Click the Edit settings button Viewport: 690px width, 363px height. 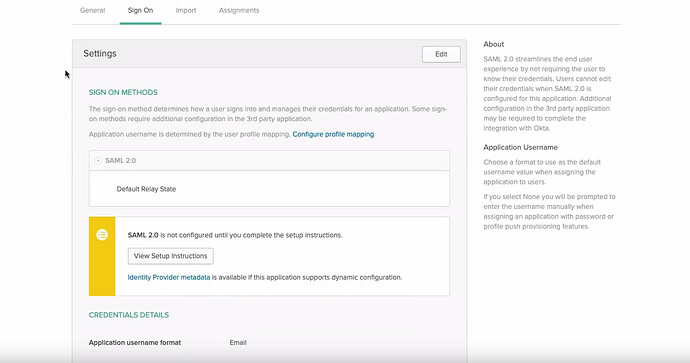[441, 54]
